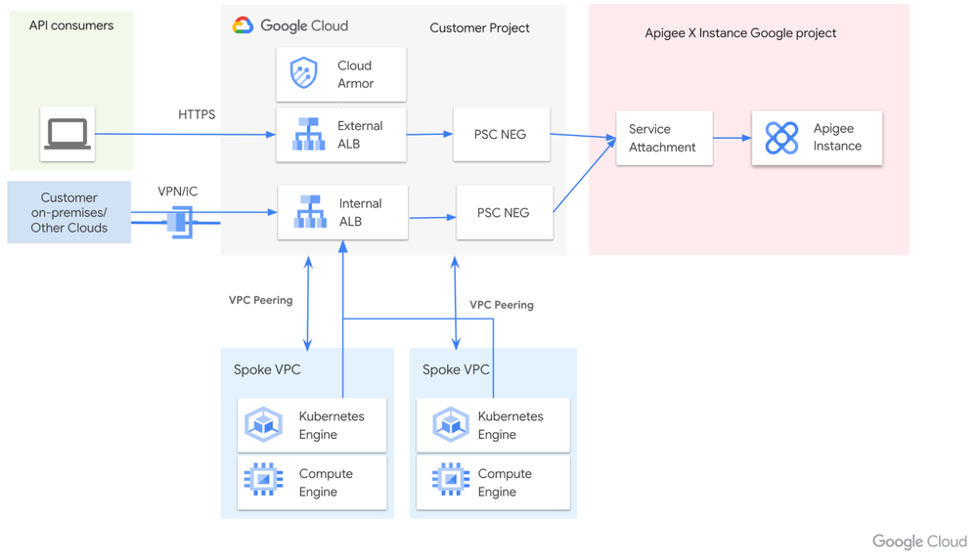Click the right Spoke VPC title
This screenshot has height=560, width=977.
point(456,369)
